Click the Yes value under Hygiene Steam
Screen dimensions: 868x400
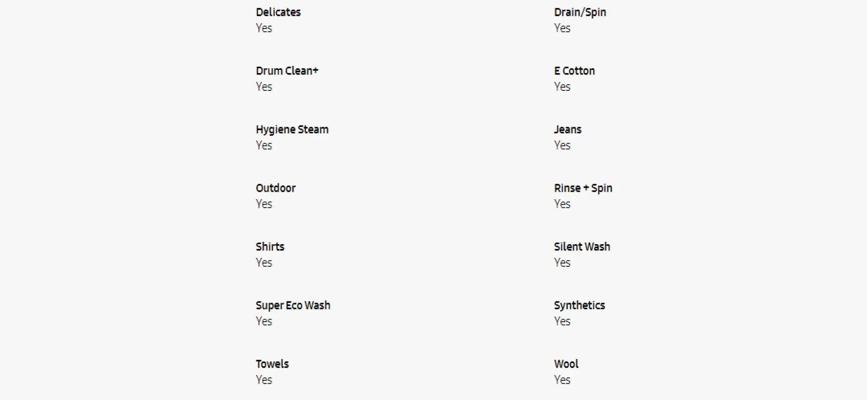coord(264,146)
